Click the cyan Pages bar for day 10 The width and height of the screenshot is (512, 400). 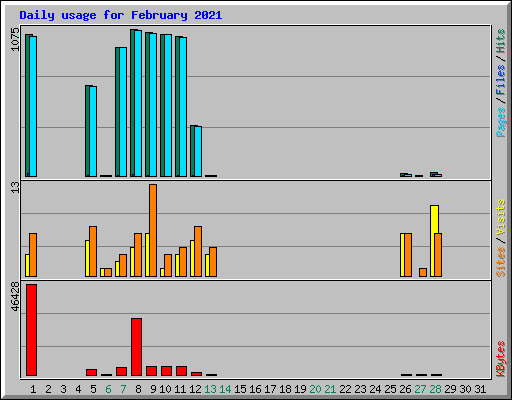tap(168, 105)
